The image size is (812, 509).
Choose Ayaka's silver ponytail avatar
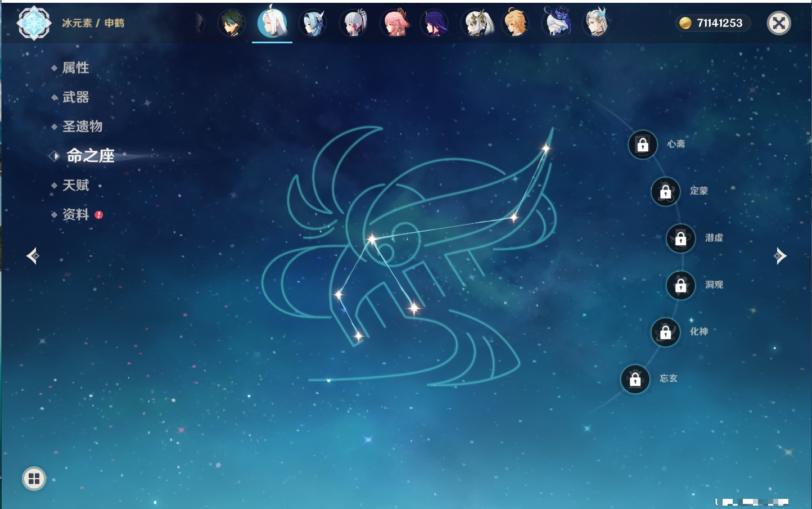(354, 23)
